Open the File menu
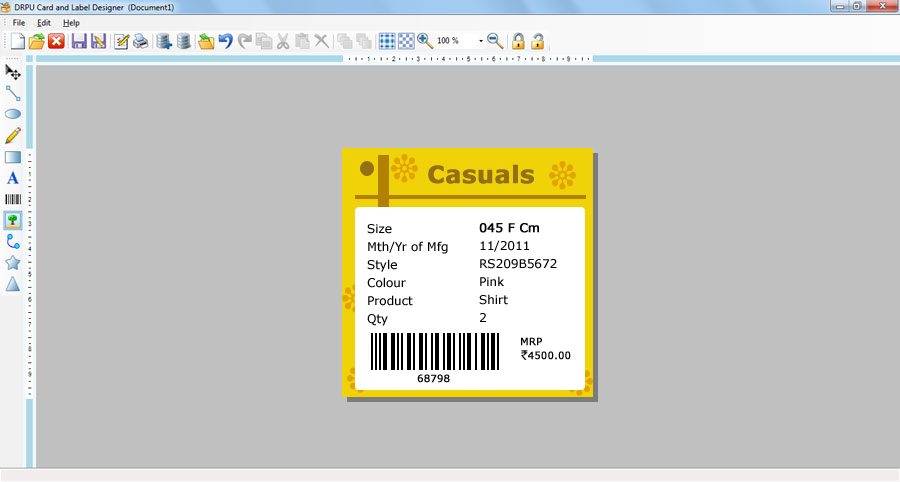 [19, 23]
